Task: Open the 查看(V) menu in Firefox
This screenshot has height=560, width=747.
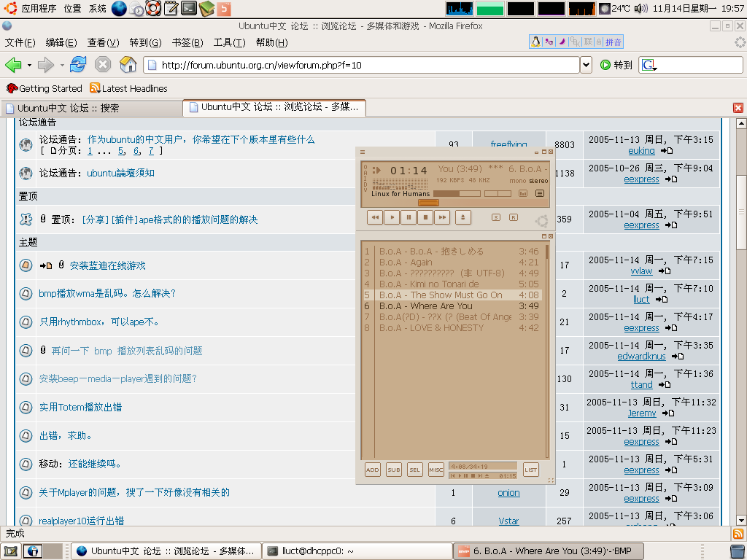Action: [104, 42]
